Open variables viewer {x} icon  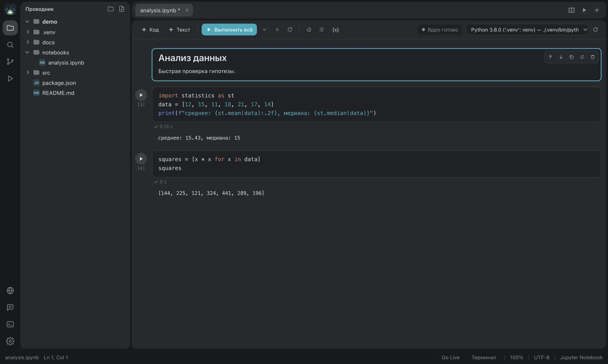coord(335,30)
